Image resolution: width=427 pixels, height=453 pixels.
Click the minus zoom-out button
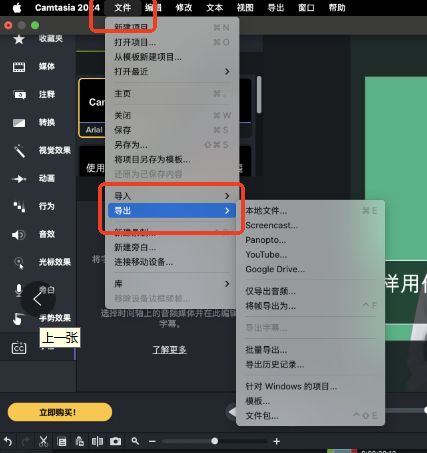point(152,442)
